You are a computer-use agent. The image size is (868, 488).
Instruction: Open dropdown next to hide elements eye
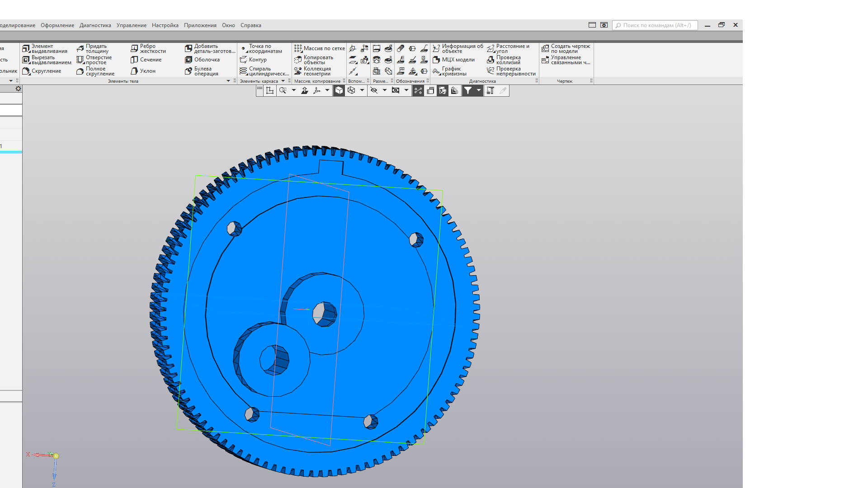(x=385, y=90)
